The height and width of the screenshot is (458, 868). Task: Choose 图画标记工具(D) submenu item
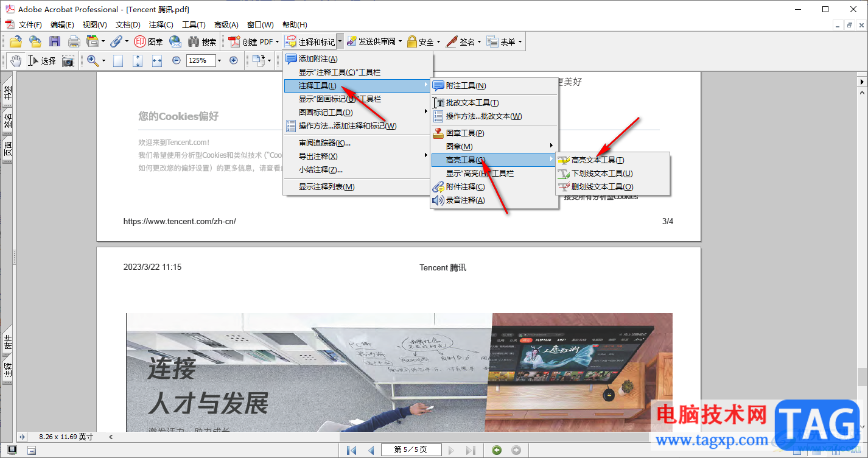[358, 112]
